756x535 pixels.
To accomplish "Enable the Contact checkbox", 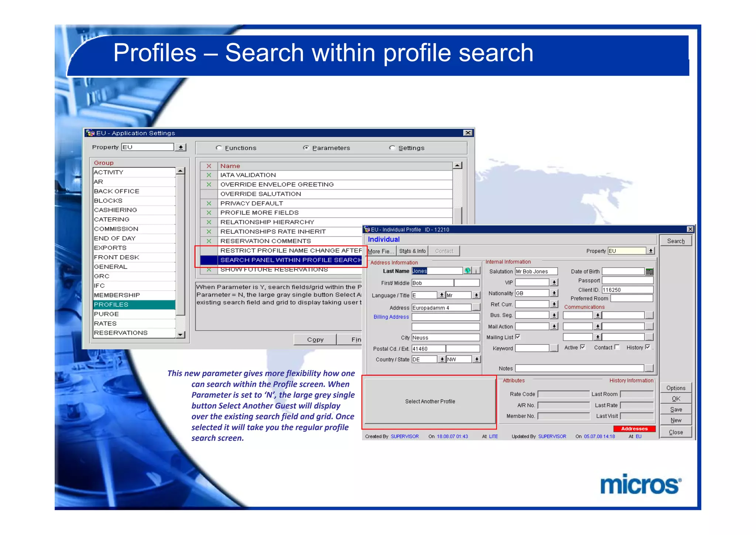I will 617,347.
